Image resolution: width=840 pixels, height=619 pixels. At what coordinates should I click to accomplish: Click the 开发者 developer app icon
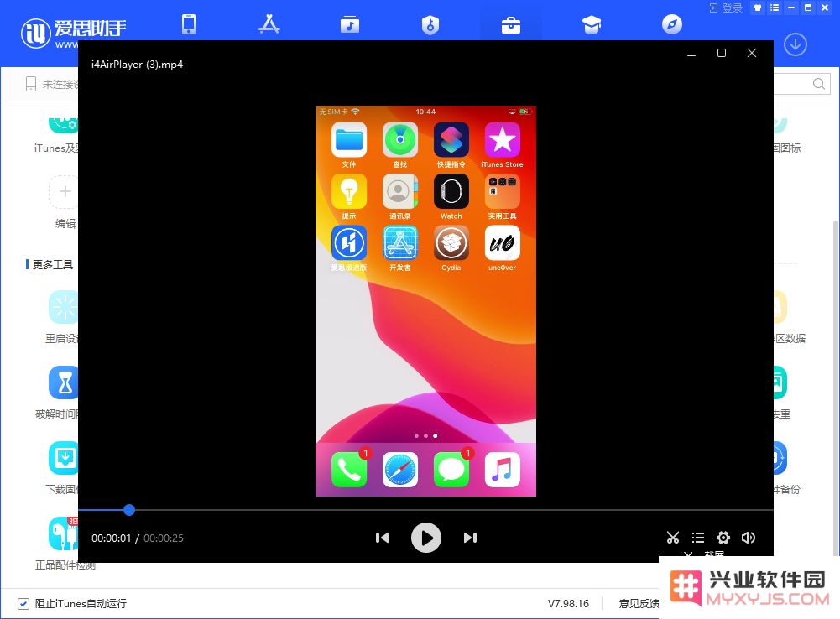(x=400, y=242)
